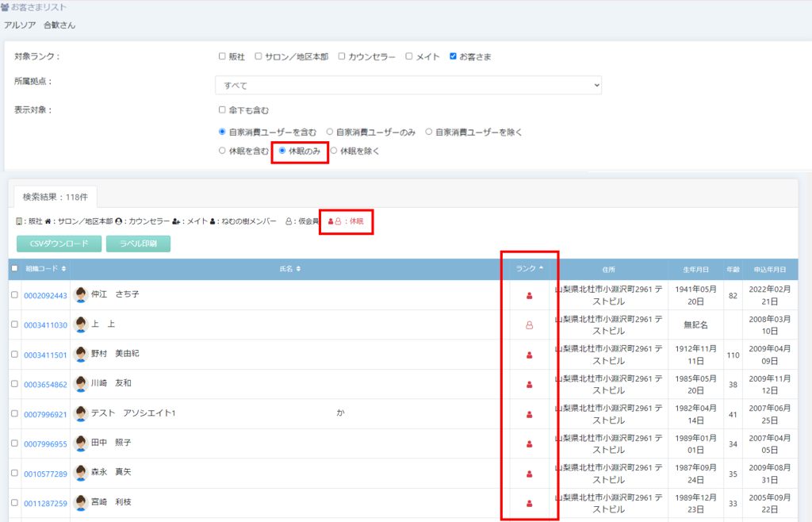Select 自家消費ユーザーのみ radio option
Screen dimensions: 812x522
click(330, 132)
